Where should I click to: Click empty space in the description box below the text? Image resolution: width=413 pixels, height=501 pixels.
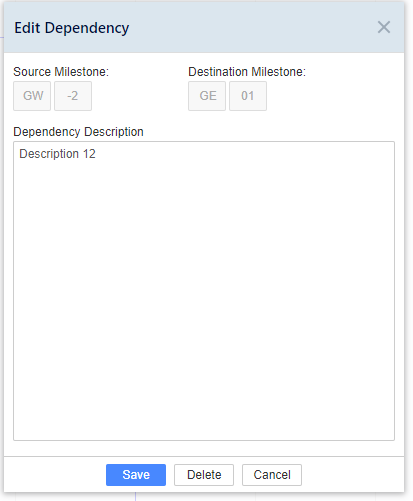[204, 300]
